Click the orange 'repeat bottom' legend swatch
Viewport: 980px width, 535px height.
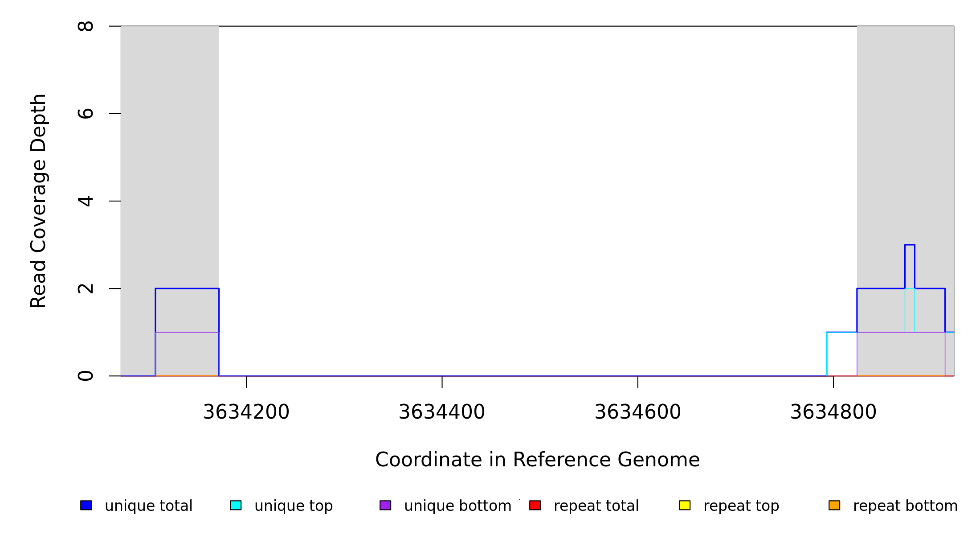coord(834,505)
